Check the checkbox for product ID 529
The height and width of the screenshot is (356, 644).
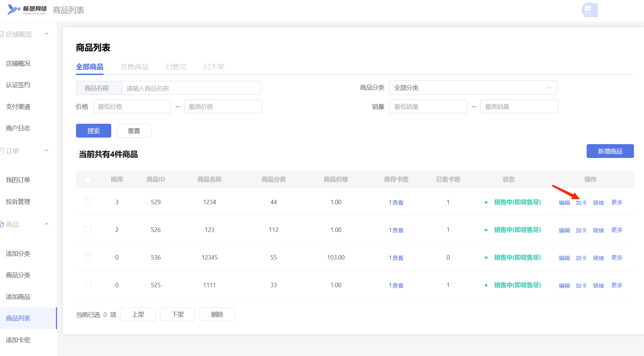pyautogui.click(x=88, y=202)
